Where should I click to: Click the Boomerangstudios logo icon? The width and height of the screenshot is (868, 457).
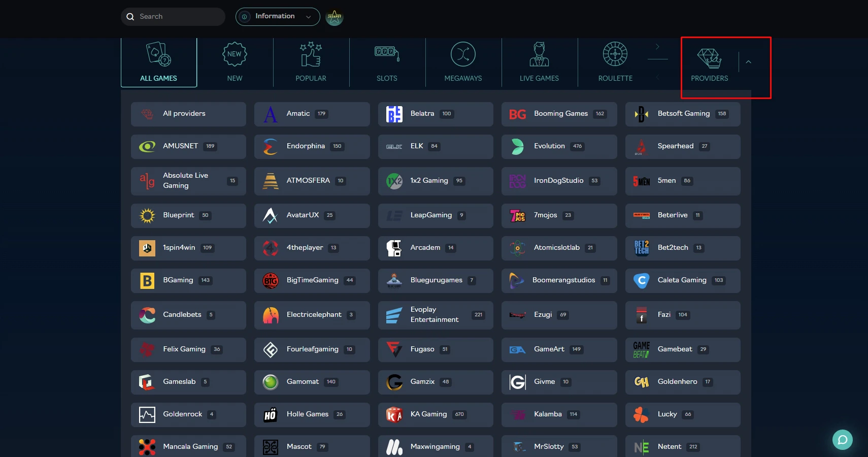coord(517,280)
